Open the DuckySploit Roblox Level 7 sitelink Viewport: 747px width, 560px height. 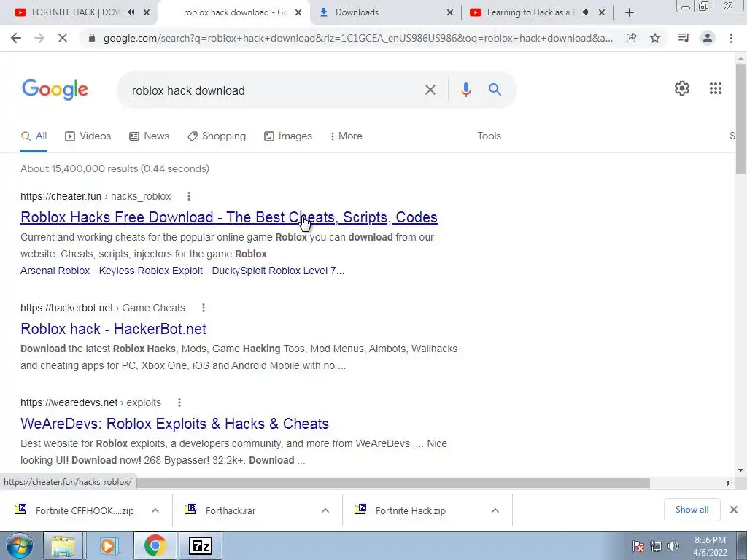click(278, 271)
